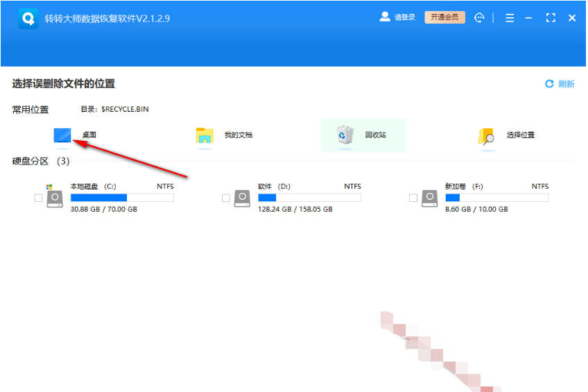Enable the New Volume (F:) checkbox
This screenshot has height=392, width=588.
[x=413, y=198]
